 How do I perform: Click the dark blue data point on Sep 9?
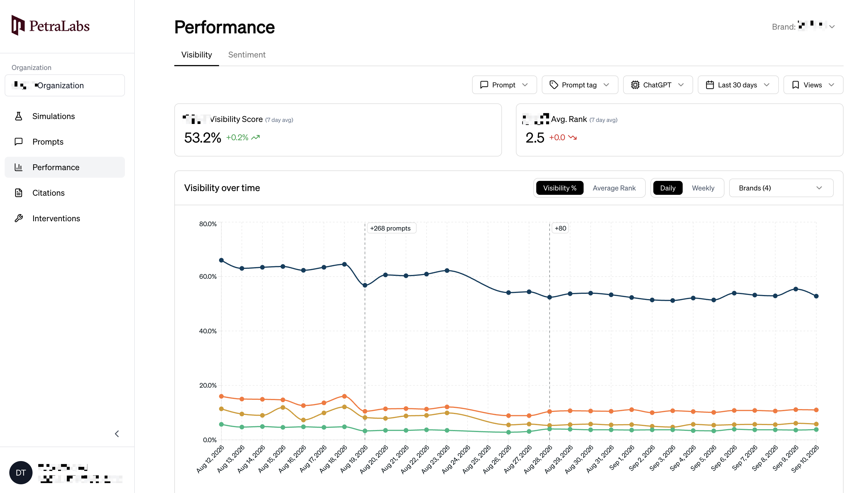796,289
